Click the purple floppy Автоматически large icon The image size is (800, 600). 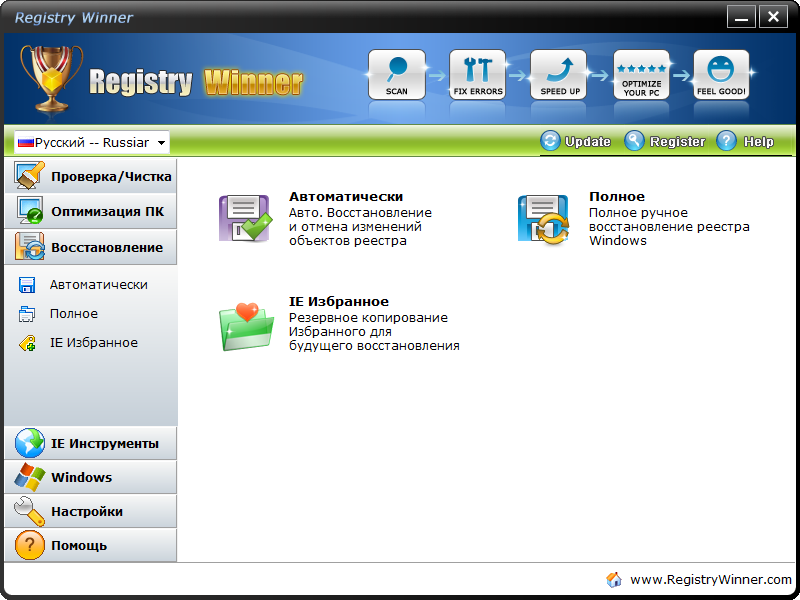[245, 218]
